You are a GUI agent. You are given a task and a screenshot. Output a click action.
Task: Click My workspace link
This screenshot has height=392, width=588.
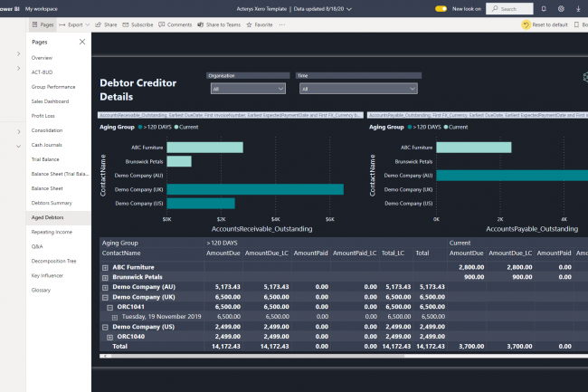point(42,9)
